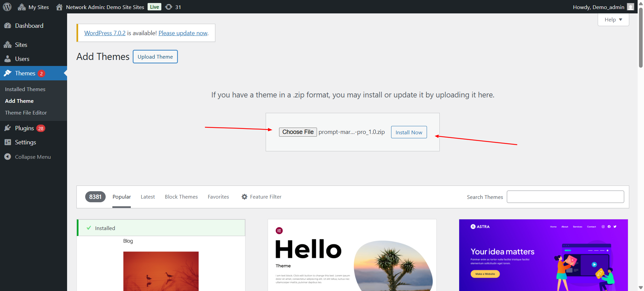Click the Demo_admin avatar

click(631, 7)
